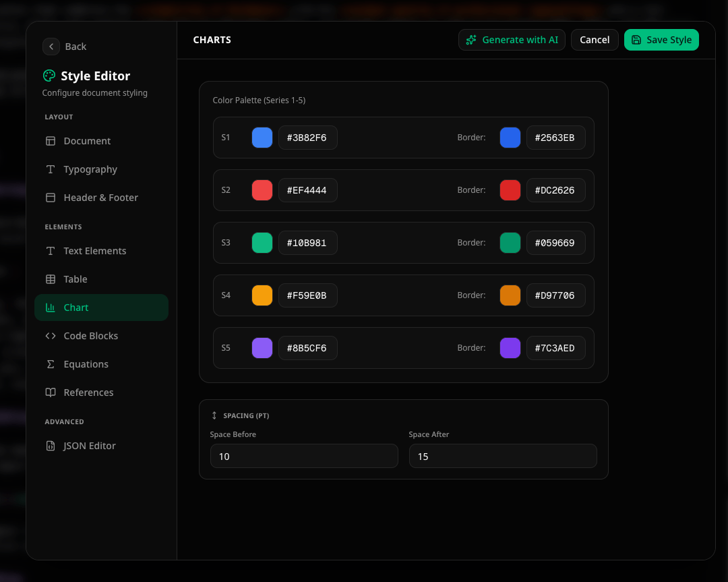Click the Spacing vertical arrows icon
728x582 pixels.
coord(214,415)
